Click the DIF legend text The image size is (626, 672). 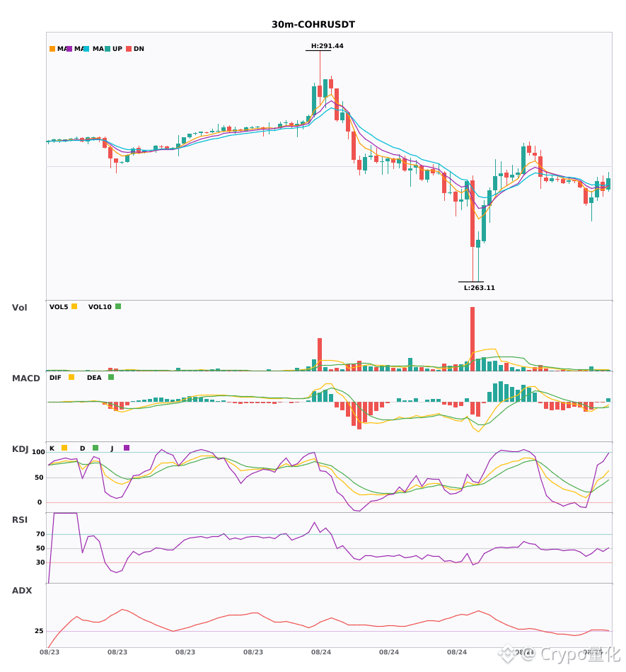(x=55, y=378)
